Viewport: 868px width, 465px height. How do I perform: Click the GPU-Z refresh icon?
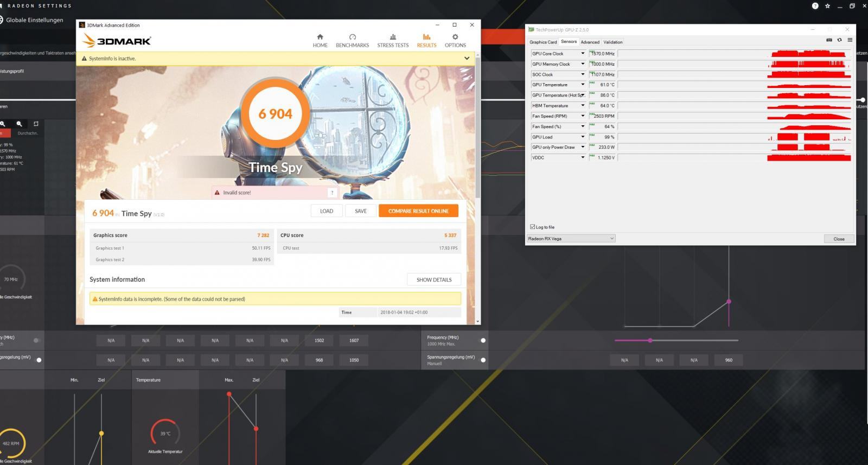(839, 40)
